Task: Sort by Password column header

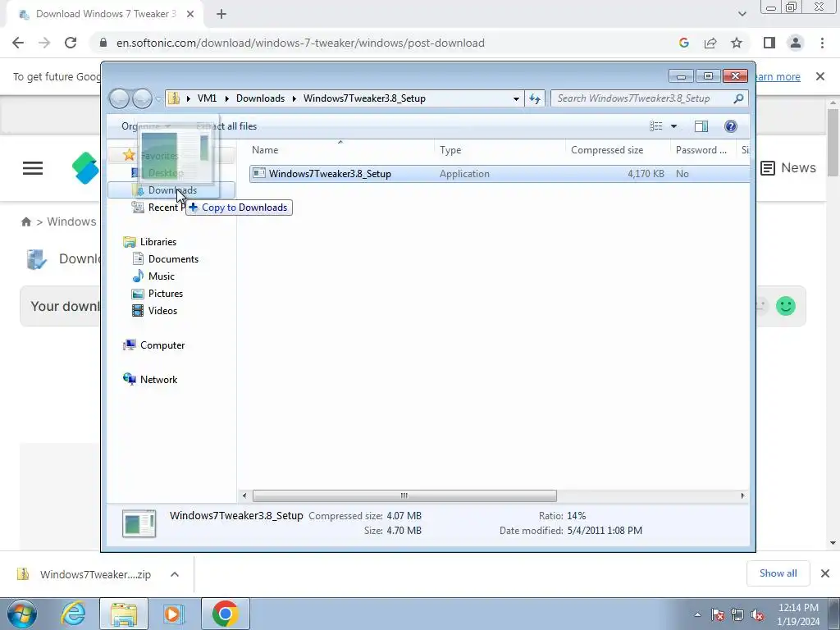Action: tap(703, 150)
